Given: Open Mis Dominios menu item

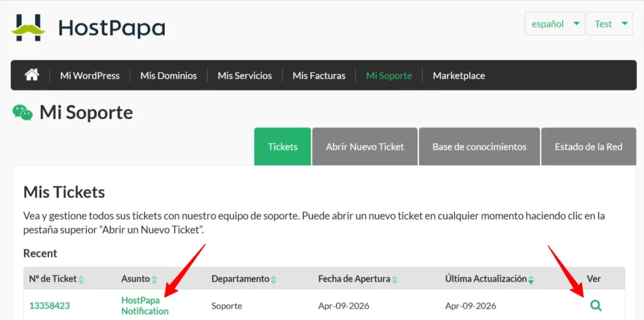Looking at the screenshot, I should [169, 75].
